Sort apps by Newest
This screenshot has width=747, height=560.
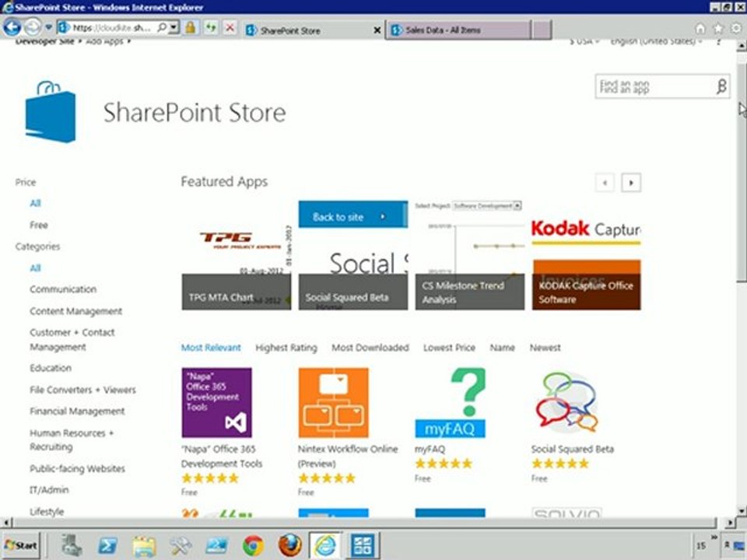545,348
